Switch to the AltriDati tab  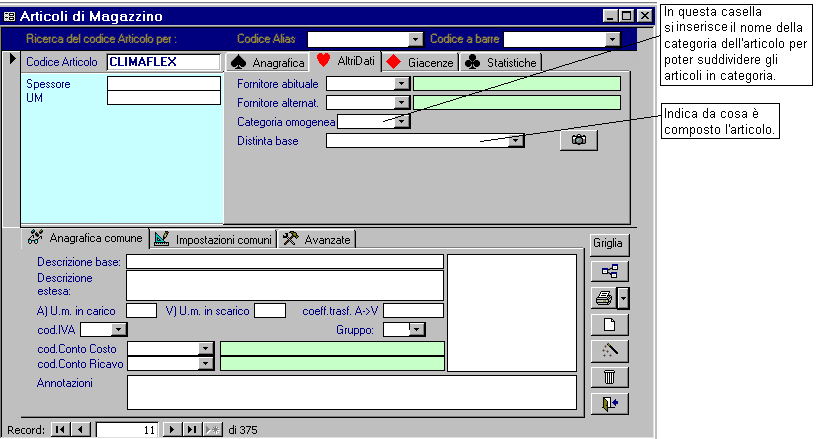346,61
